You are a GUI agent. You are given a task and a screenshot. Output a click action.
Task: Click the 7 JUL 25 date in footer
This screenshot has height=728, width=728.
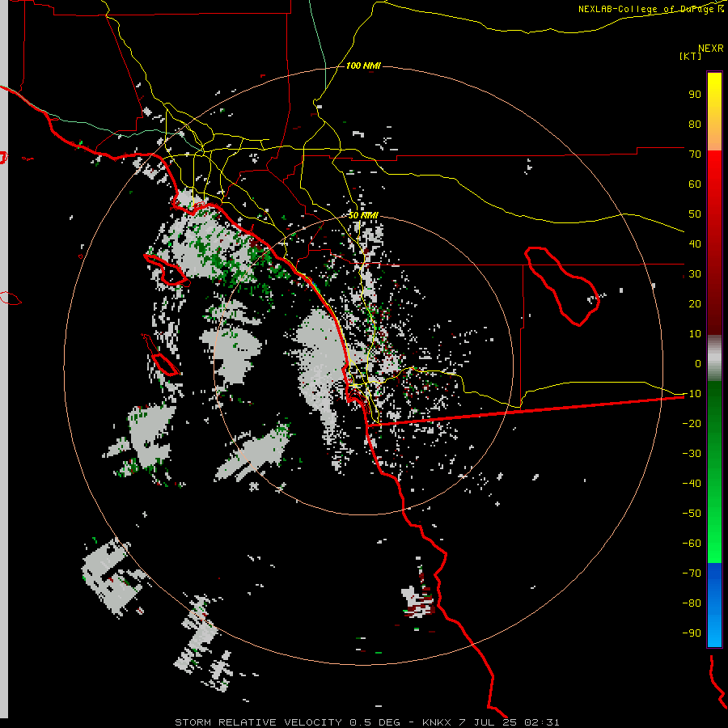[489, 722]
